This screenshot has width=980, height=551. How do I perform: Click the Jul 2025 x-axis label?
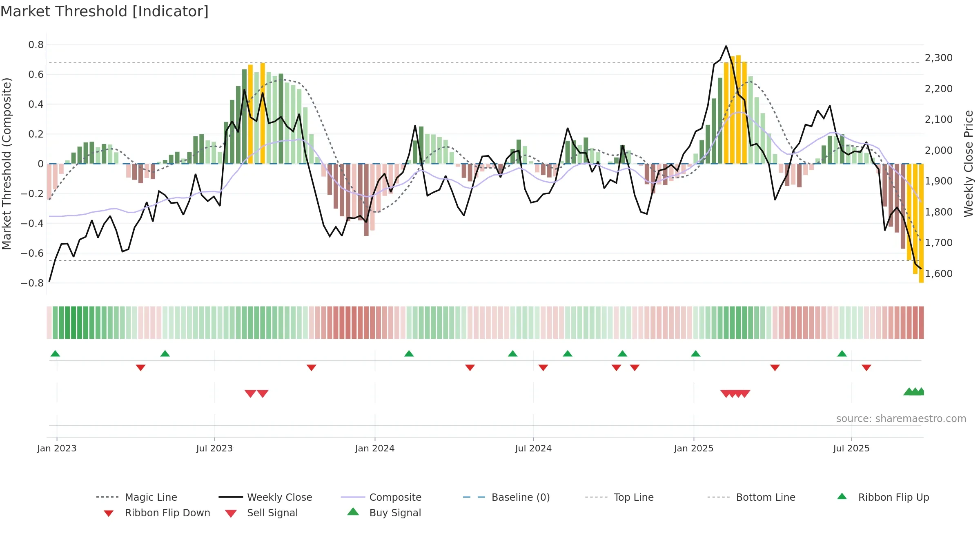click(x=851, y=448)
